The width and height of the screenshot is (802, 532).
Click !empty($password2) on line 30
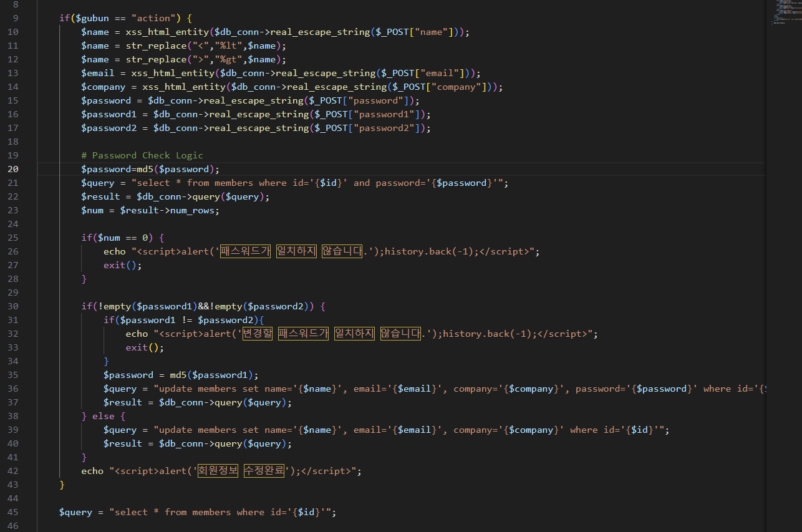click(x=259, y=306)
